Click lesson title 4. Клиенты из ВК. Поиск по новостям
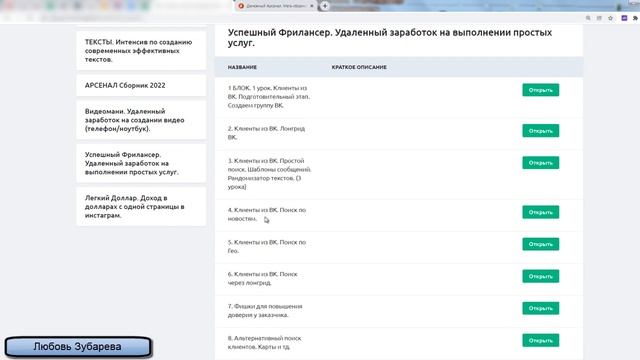Image resolution: width=640 pixels, height=360 pixels. point(267,214)
